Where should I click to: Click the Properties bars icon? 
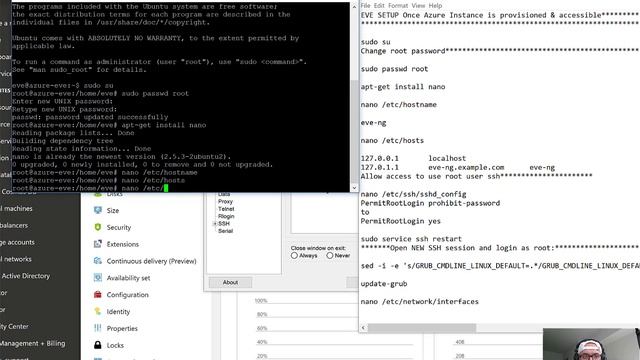click(98, 328)
